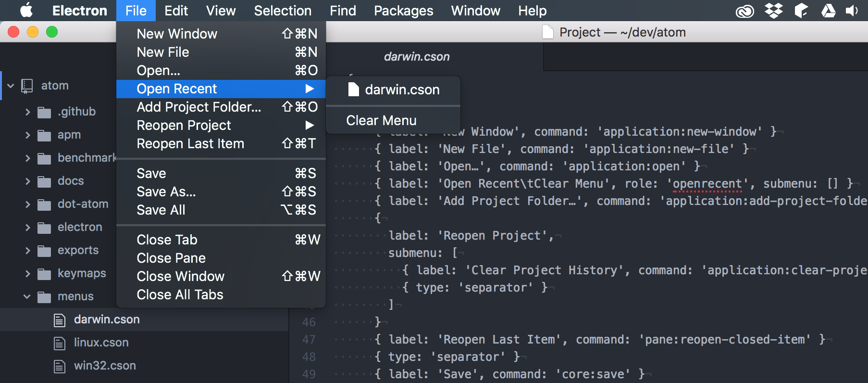868x383 pixels.
Task: Choose New Window from File menu
Action: 221,34
